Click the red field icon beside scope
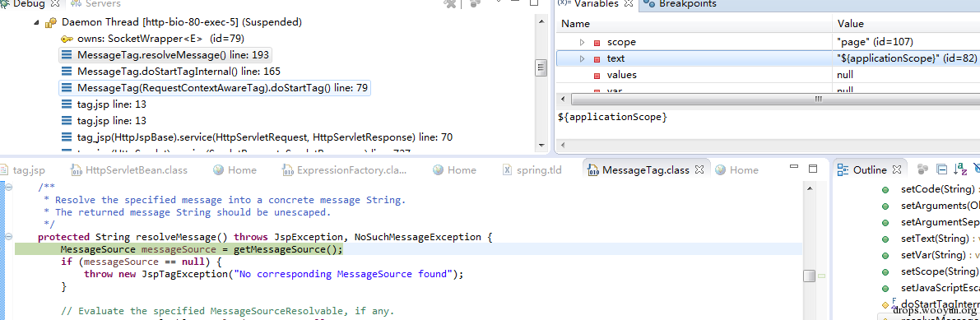The height and width of the screenshot is (320, 980). coord(597,43)
